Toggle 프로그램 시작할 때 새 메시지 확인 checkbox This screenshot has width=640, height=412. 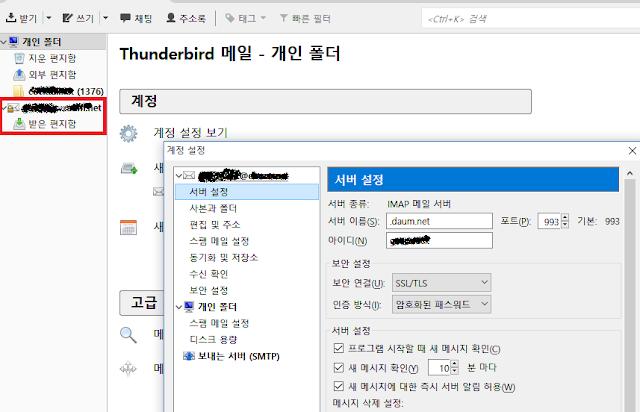point(338,348)
